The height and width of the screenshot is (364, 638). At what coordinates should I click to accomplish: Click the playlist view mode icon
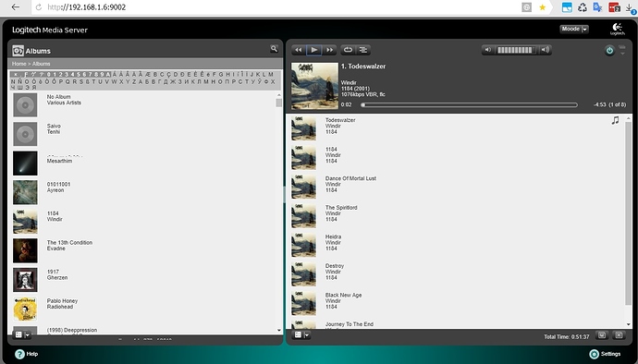point(298,334)
